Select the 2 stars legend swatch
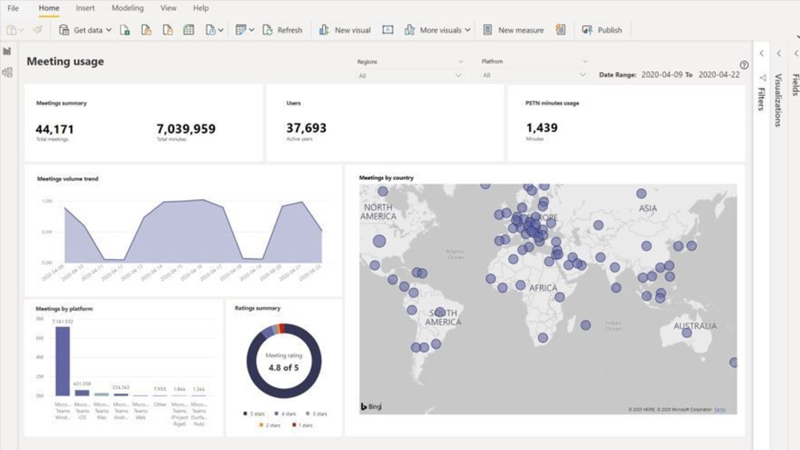Viewport: 800px width, 450px height. click(261, 425)
